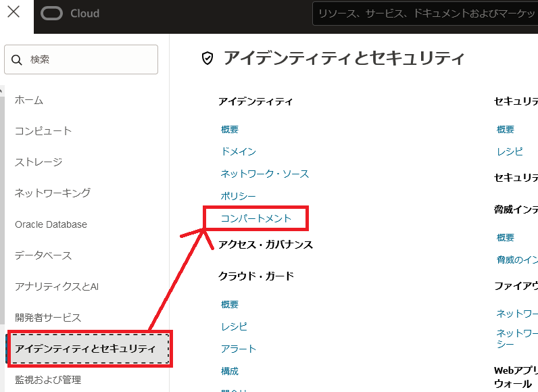This screenshot has height=392, width=538.
Task: Open コンピュート in the side menu
Action: (43, 131)
